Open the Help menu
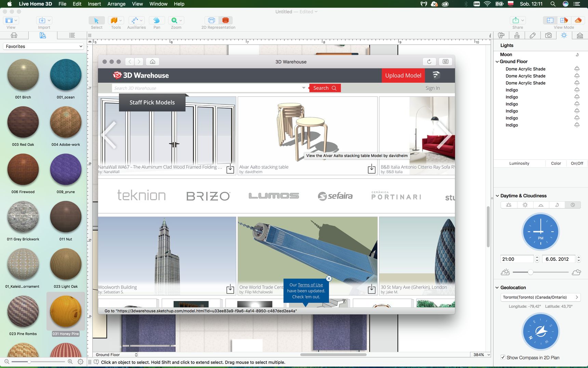 pyautogui.click(x=179, y=4)
